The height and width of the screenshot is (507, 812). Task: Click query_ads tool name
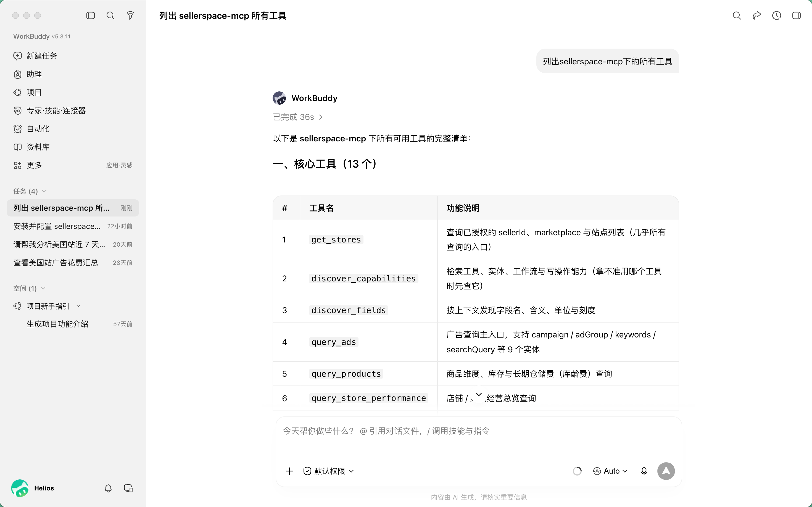pyautogui.click(x=334, y=342)
